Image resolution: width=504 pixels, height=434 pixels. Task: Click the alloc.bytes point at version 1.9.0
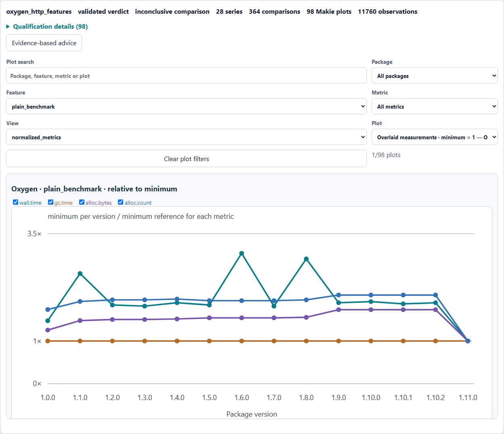tap(338, 310)
